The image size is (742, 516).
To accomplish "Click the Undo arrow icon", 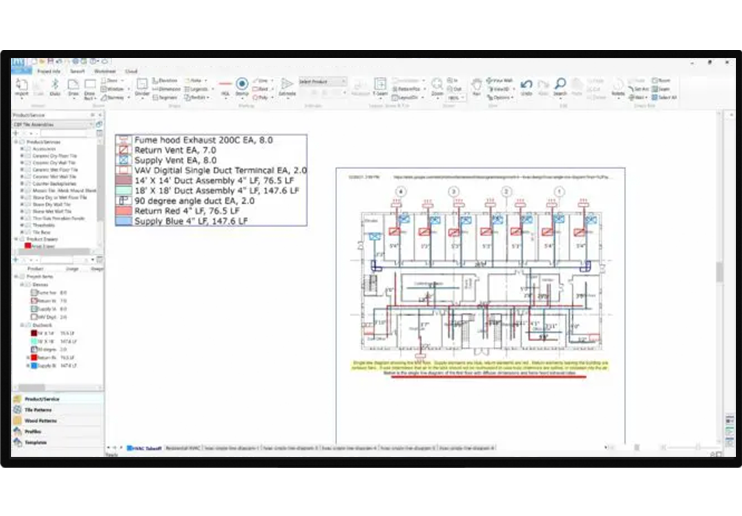I will [526, 86].
